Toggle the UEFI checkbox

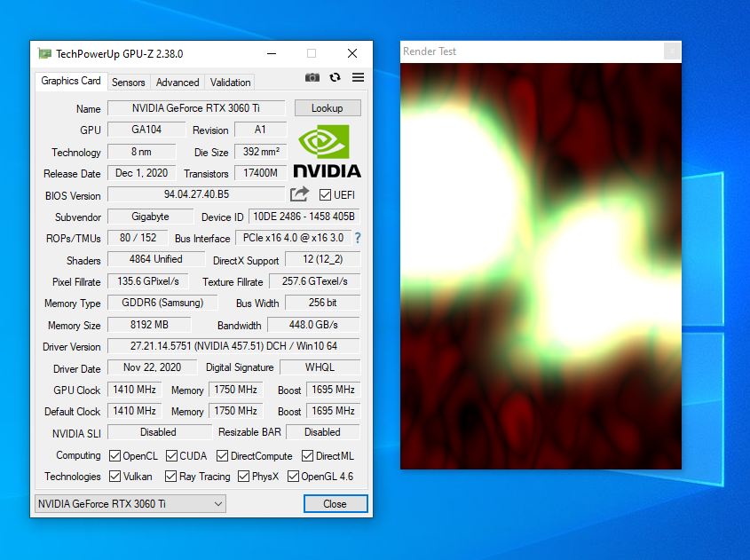pos(325,194)
